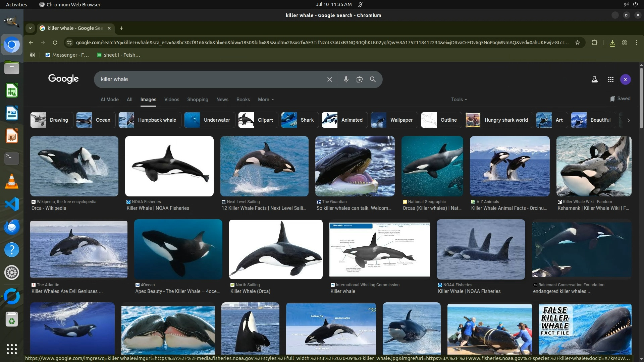The width and height of the screenshot is (644, 362).
Task: Open Search Labs flask icon
Action: point(594,79)
